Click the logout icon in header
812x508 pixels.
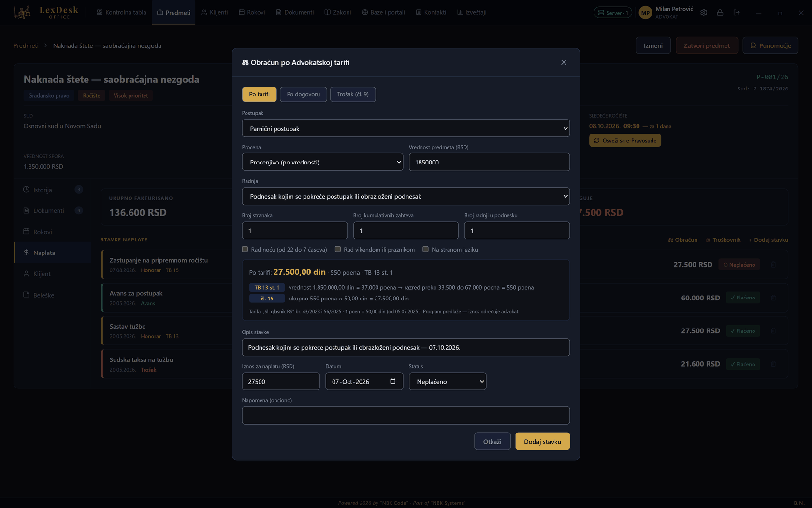pos(737,13)
